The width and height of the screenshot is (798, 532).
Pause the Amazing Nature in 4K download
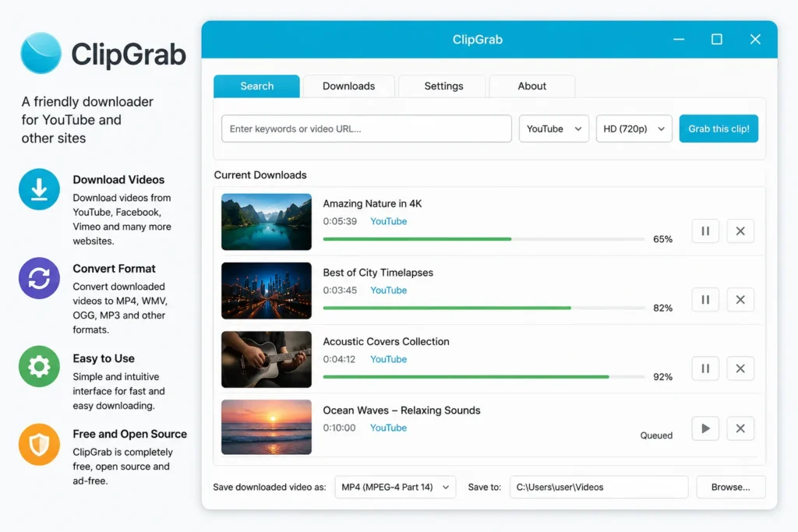click(x=705, y=231)
